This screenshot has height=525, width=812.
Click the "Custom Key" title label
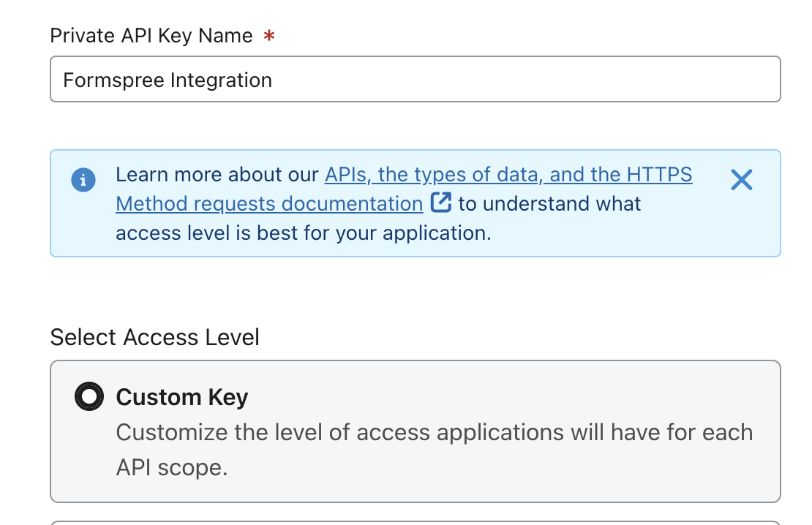click(x=182, y=397)
